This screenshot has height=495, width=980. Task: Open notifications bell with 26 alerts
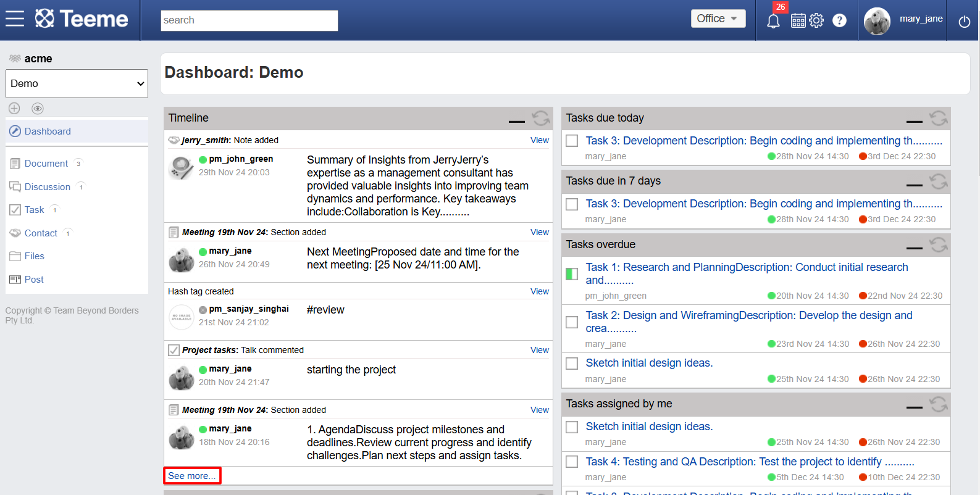773,21
